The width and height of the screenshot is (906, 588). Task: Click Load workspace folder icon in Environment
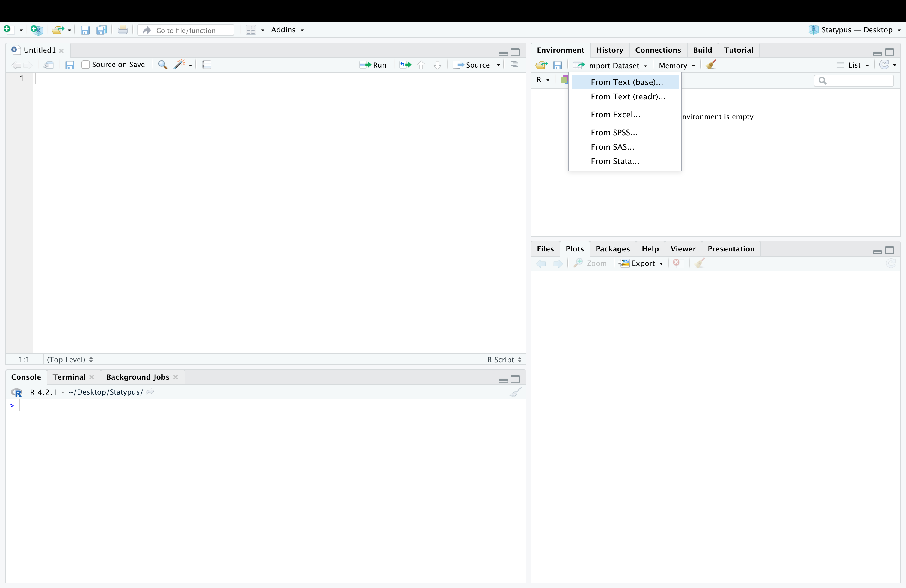pyautogui.click(x=541, y=66)
